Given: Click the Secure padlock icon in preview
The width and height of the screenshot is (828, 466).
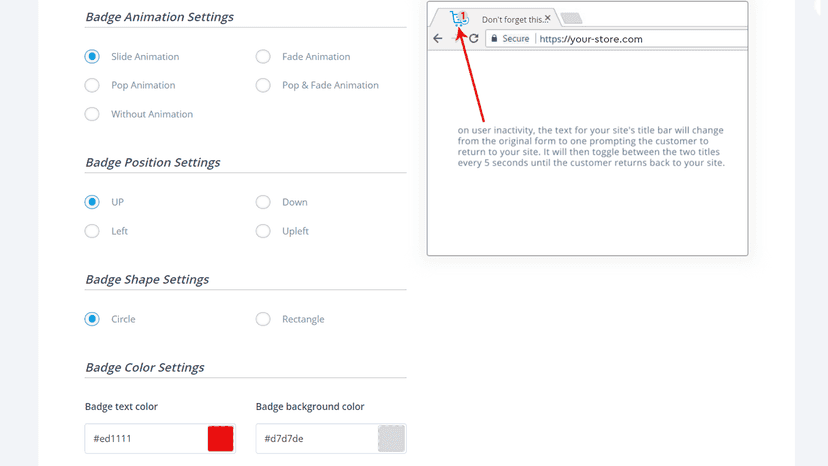Looking at the screenshot, I should click(494, 39).
